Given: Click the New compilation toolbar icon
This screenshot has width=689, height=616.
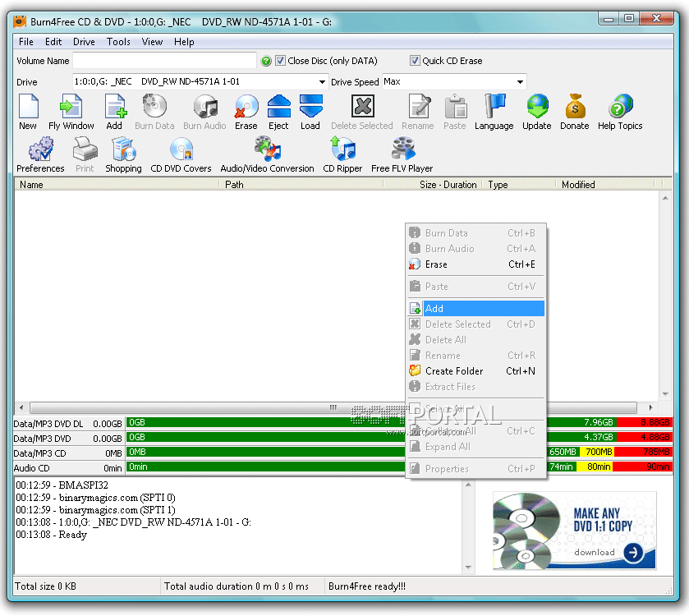Looking at the screenshot, I should [x=28, y=111].
